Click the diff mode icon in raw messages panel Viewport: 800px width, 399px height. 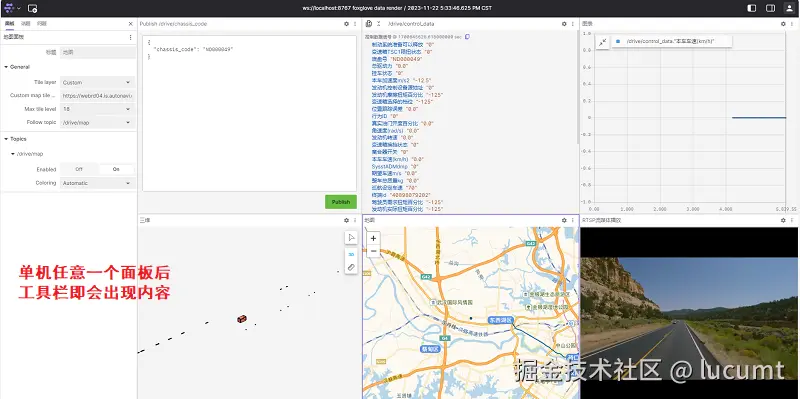coord(369,23)
